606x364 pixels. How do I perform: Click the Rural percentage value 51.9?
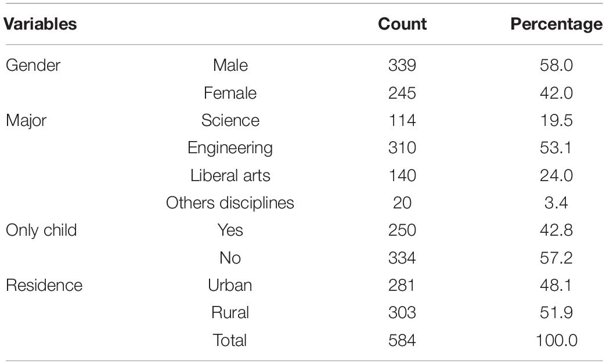(x=556, y=312)
